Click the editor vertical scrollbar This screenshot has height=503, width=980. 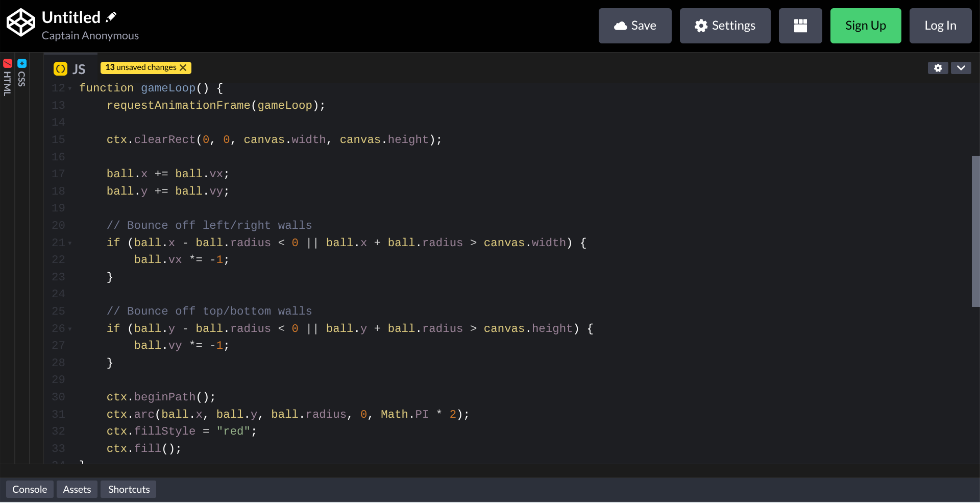click(975, 231)
